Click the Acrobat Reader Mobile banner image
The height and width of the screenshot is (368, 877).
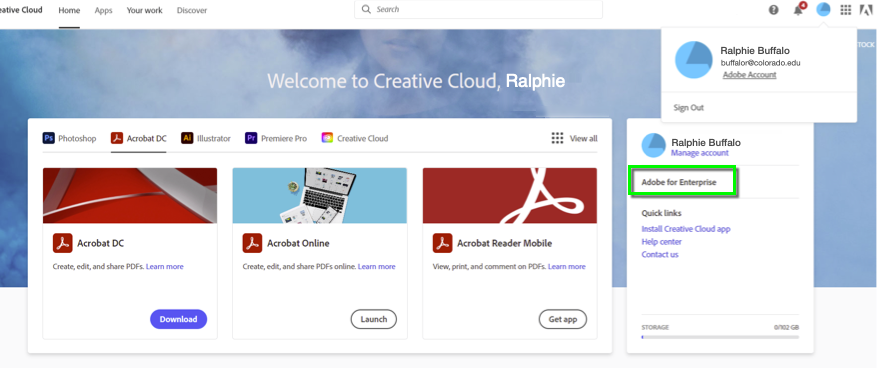[x=510, y=196]
